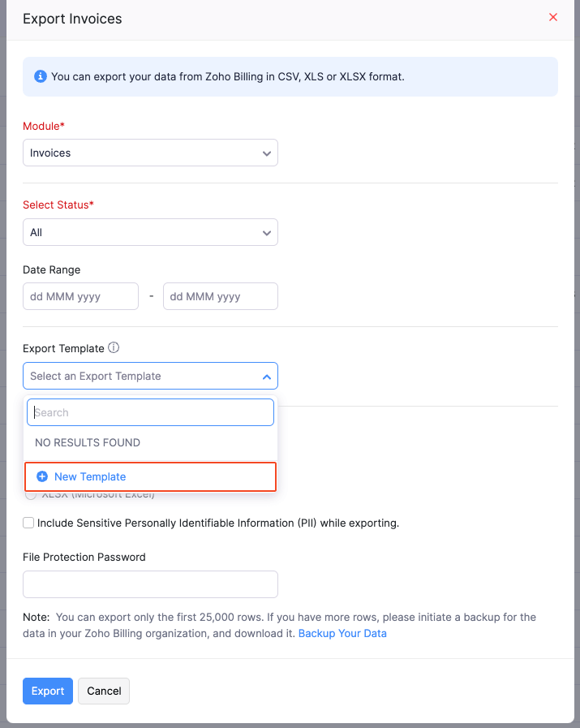
Task: Click the blue info icon in the banner
Action: coord(40,76)
